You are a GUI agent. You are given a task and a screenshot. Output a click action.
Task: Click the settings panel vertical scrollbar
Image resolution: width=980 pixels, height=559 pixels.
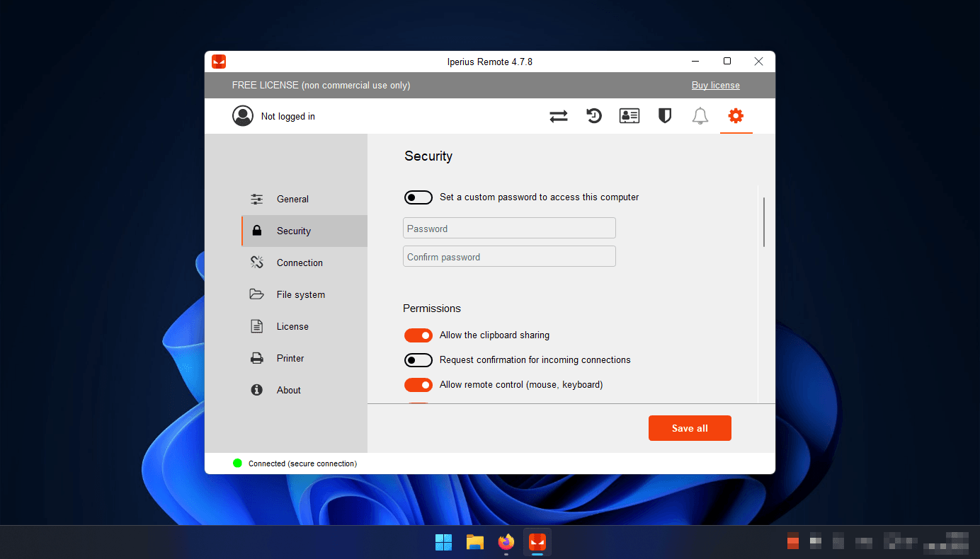(x=764, y=222)
